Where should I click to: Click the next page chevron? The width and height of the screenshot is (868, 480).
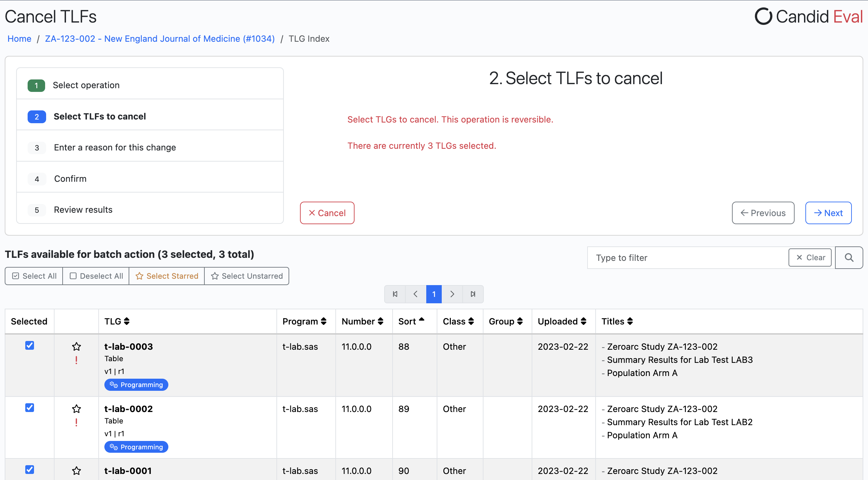(452, 294)
